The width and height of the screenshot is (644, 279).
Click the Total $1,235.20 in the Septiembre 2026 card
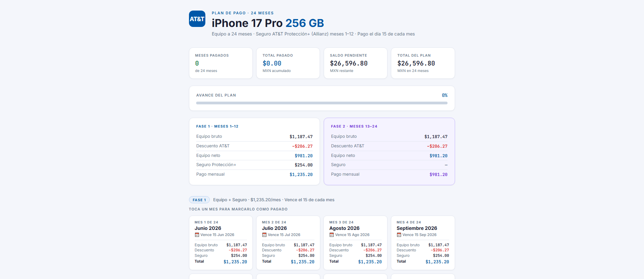(x=437, y=262)
